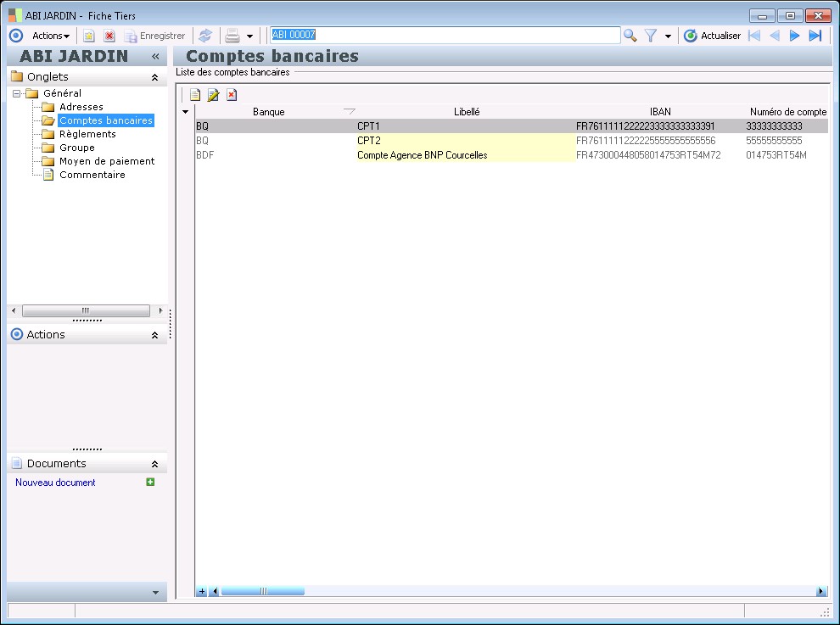Collapse the Actions side section
This screenshot has height=625, width=840.
point(154,335)
